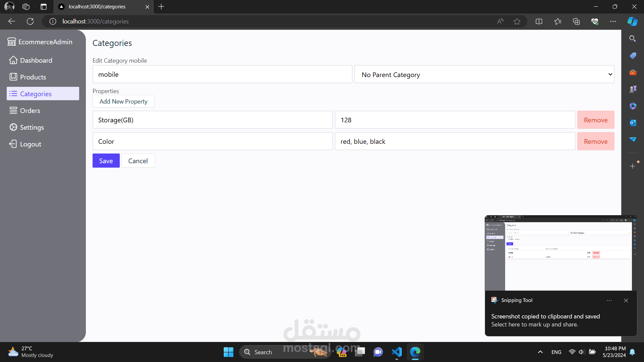Click the Logout icon

(x=13, y=144)
